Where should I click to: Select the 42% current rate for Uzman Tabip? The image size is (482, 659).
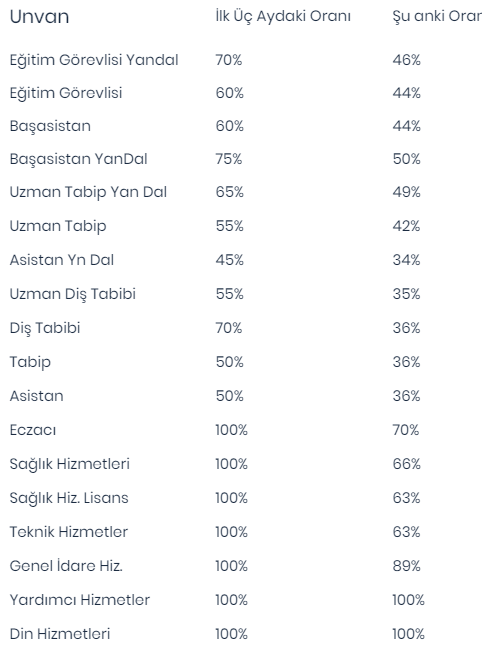(406, 226)
